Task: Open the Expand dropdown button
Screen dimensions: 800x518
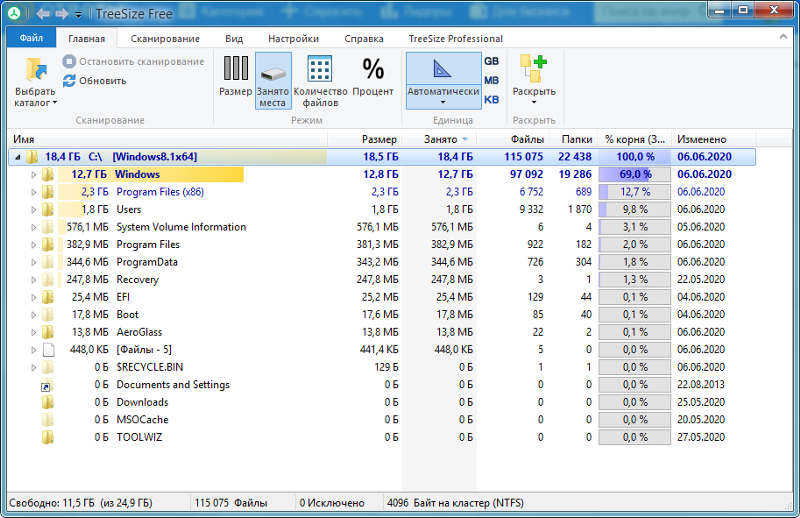Action: point(534,81)
